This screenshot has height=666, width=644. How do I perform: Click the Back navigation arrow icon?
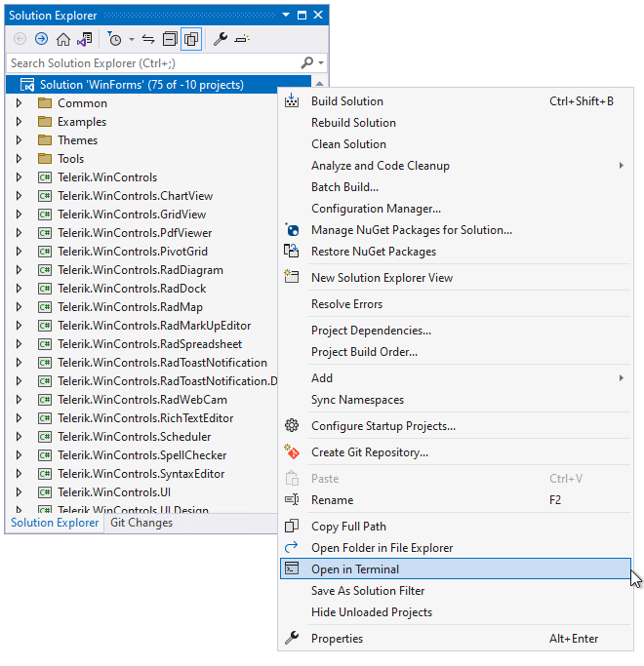[20, 39]
